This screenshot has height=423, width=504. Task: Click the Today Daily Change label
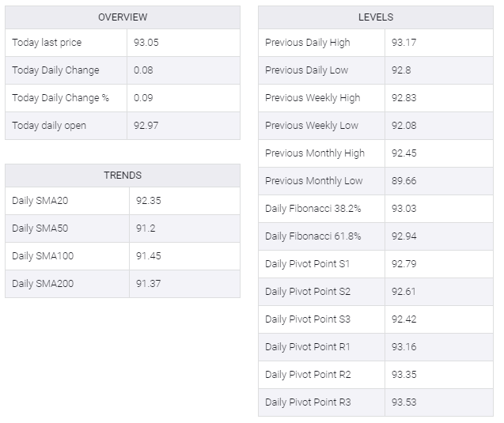click(55, 70)
